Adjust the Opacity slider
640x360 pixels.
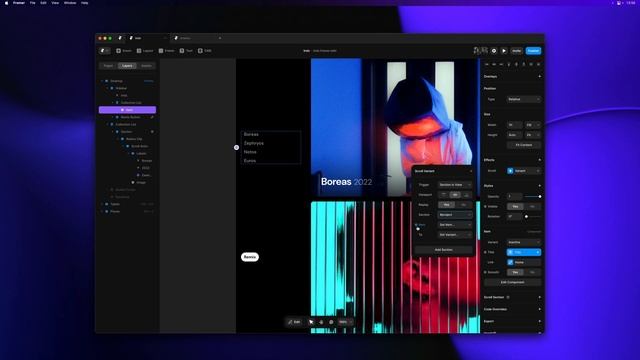point(533,196)
